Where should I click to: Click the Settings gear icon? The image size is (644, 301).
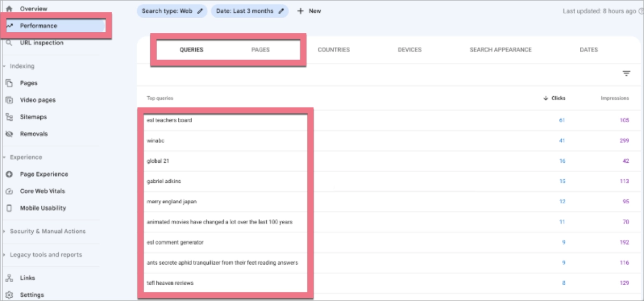pos(9,295)
